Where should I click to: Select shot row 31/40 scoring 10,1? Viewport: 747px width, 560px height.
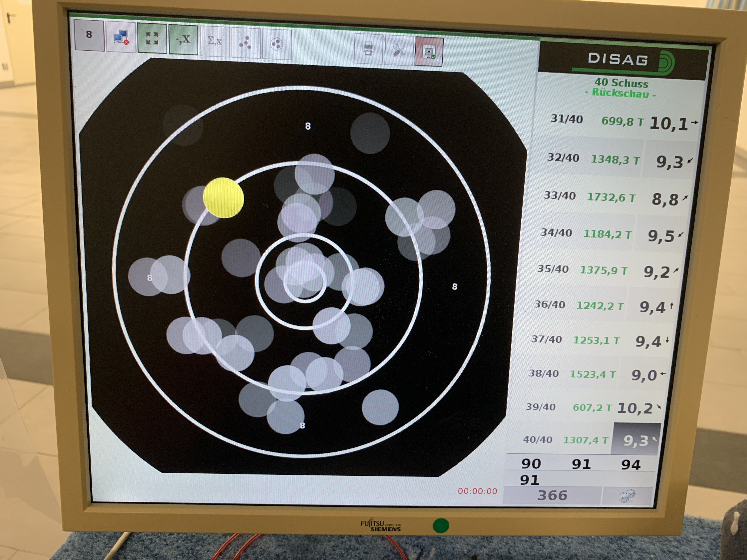point(621,121)
